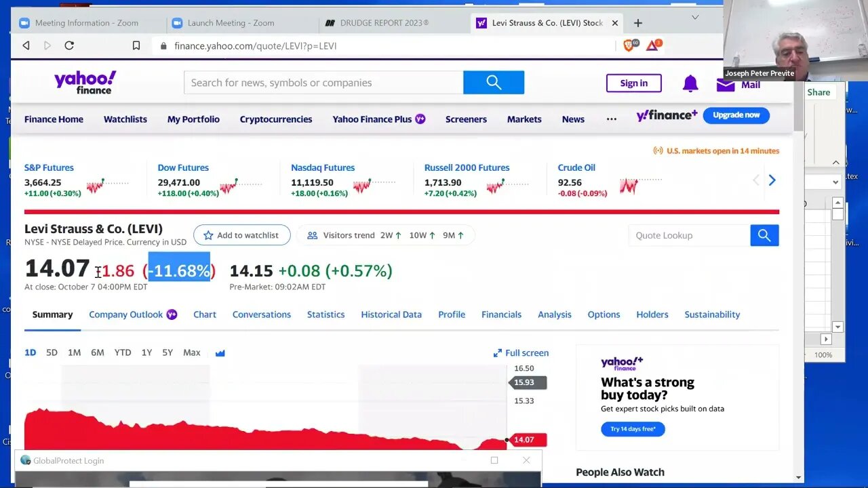Select the 1M chart range
Screen dimensions: 868x488
(75, 352)
